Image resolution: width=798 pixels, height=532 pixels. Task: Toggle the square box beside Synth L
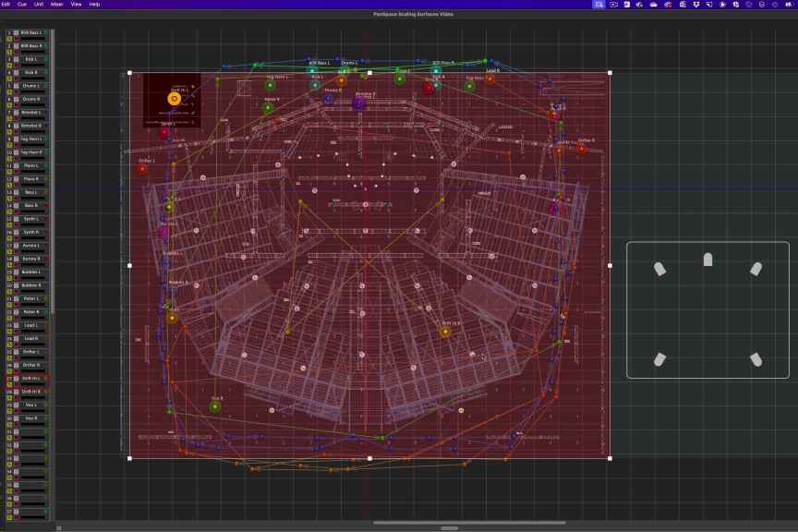pyautogui.click(x=17, y=219)
